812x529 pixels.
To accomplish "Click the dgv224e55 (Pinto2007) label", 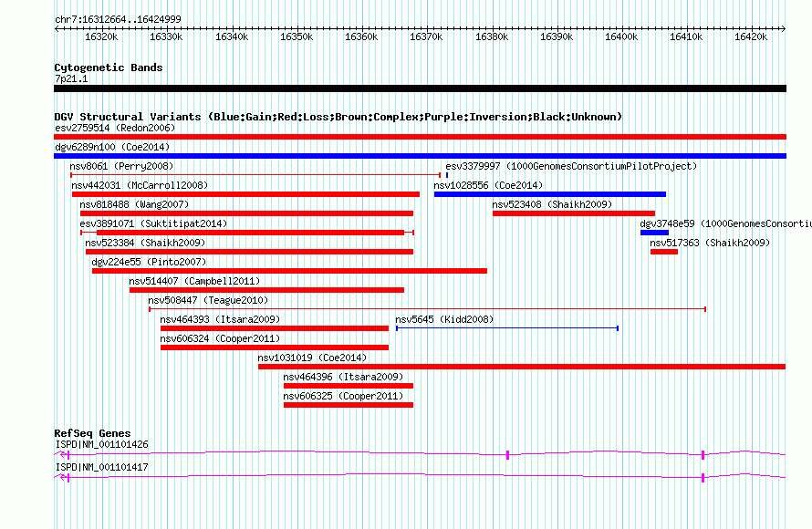I will coord(149,262).
